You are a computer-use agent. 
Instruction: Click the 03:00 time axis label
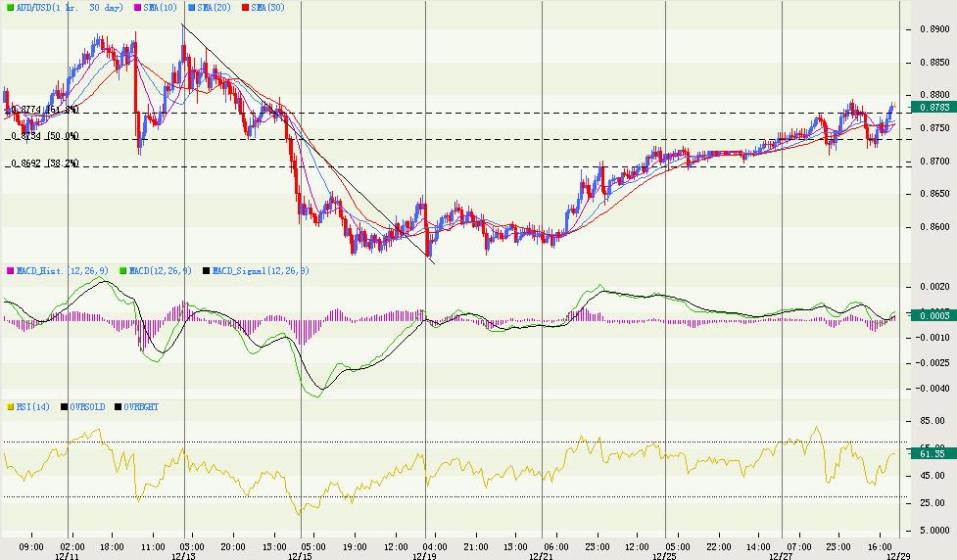click(192, 546)
